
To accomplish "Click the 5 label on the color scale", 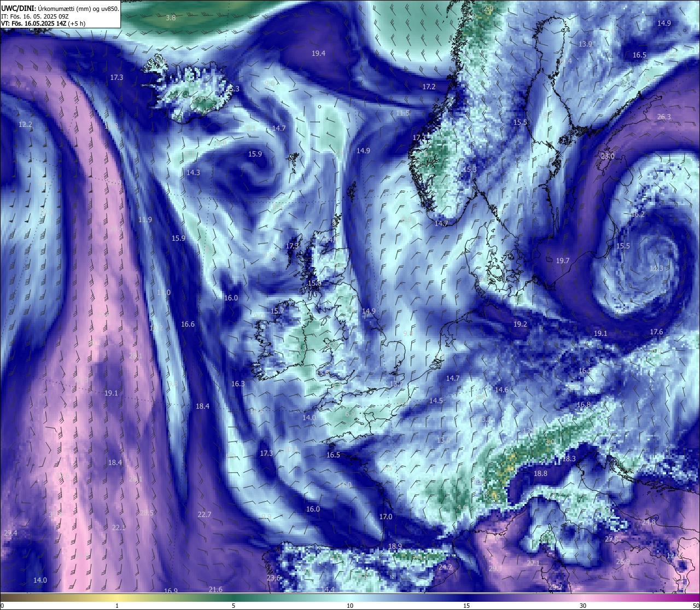I will [234, 606].
